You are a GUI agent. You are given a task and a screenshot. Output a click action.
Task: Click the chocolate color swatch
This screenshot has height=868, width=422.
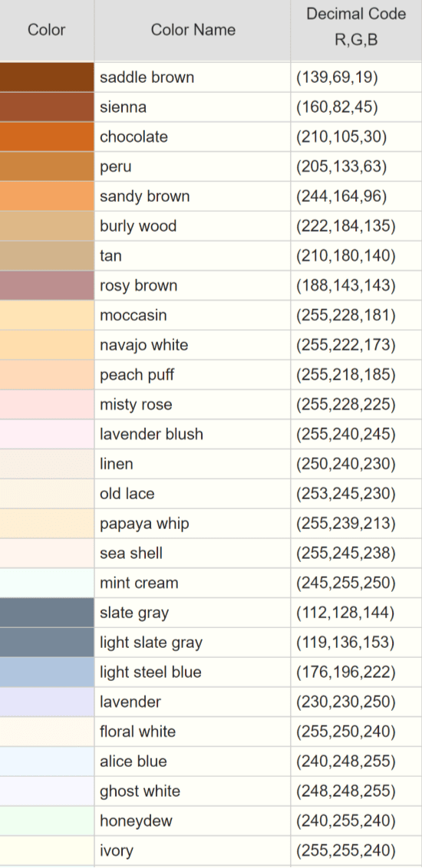click(47, 136)
